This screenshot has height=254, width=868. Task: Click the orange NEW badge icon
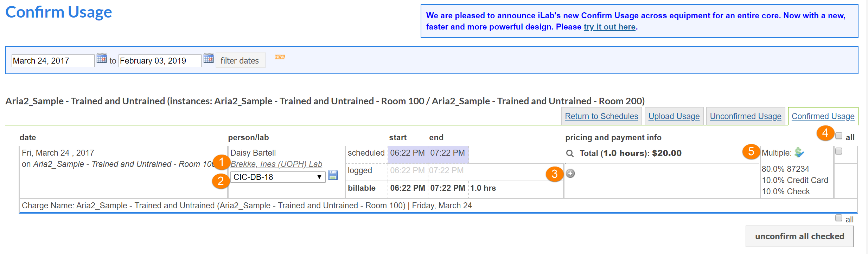tap(280, 57)
